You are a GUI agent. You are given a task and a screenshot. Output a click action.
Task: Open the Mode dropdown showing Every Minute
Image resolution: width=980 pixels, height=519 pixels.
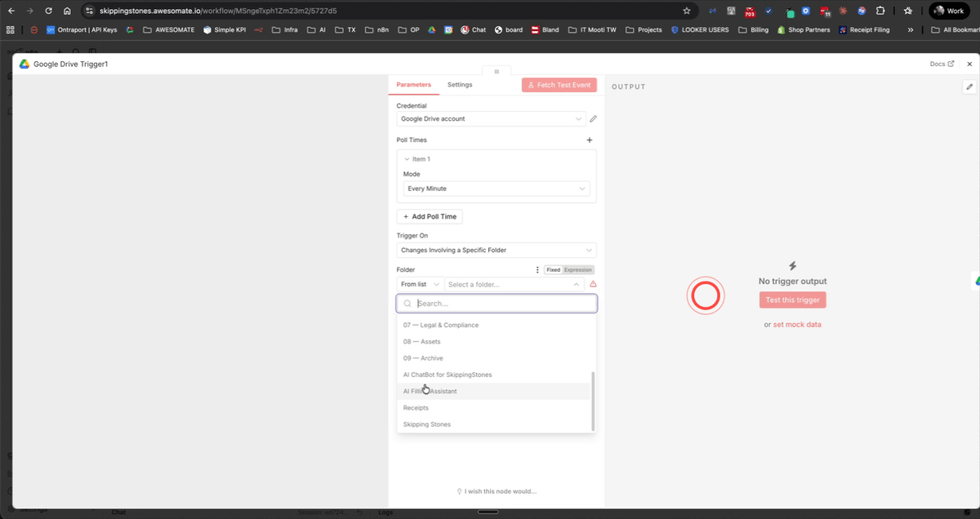click(x=496, y=189)
